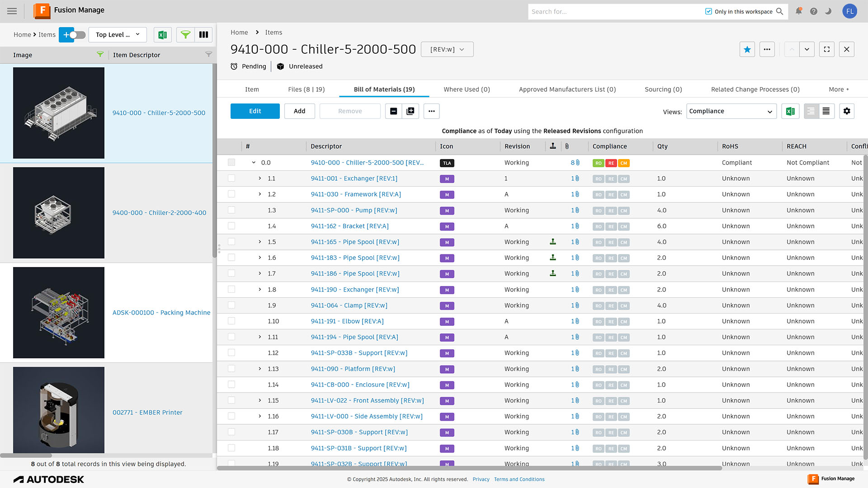Screen dimensions: 868x488
Task: Open 9411-CB-000 Enclosure link
Action: [360, 385]
